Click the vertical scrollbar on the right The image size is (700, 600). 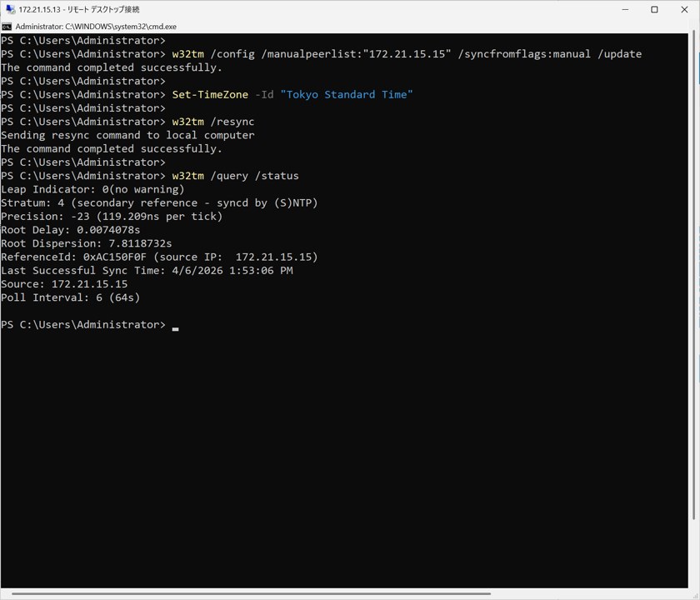coord(693,274)
